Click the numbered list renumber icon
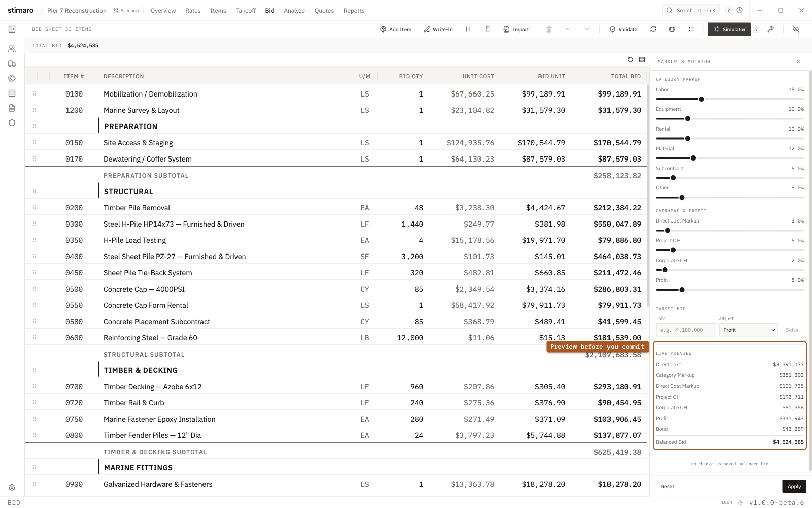This screenshot has height=508, width=812. 691,29
